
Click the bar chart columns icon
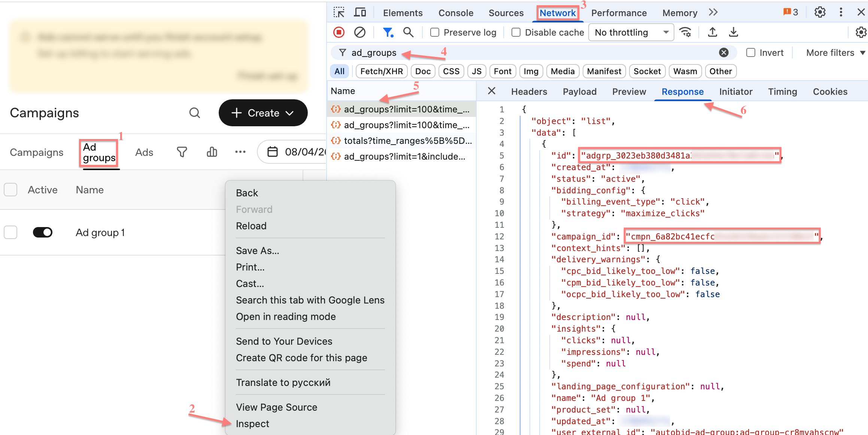(x=212, y=152)
